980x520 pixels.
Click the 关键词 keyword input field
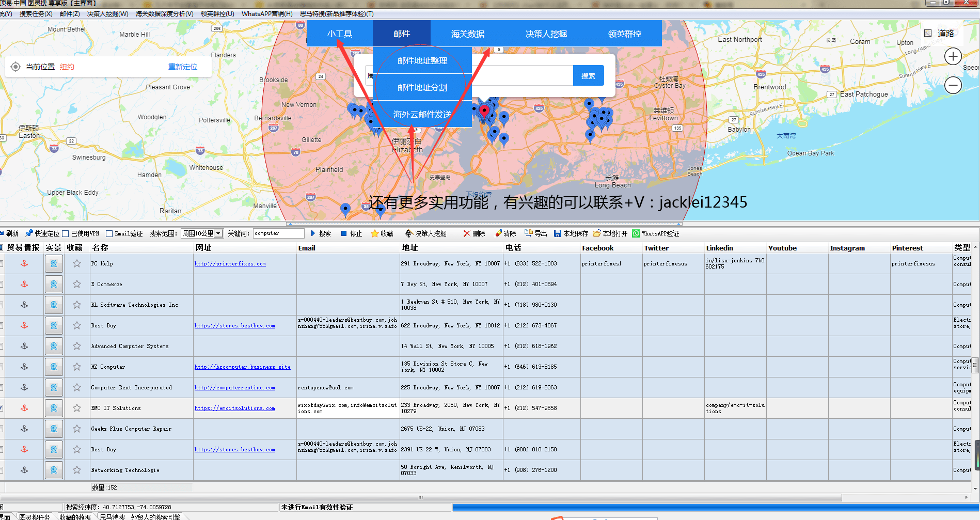278,233
